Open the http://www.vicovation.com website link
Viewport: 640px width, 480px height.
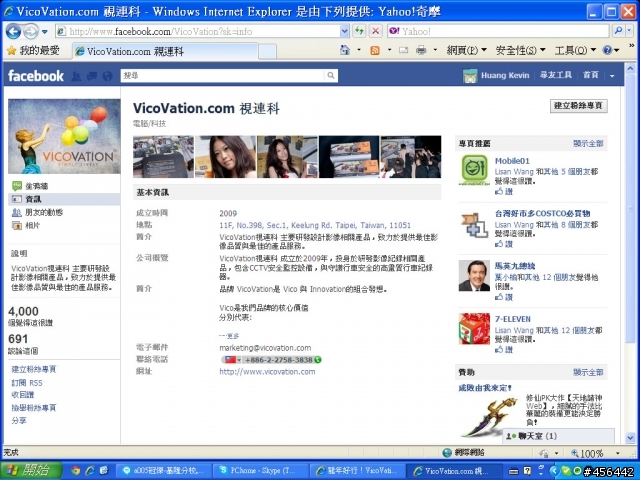tap(267, 371)
